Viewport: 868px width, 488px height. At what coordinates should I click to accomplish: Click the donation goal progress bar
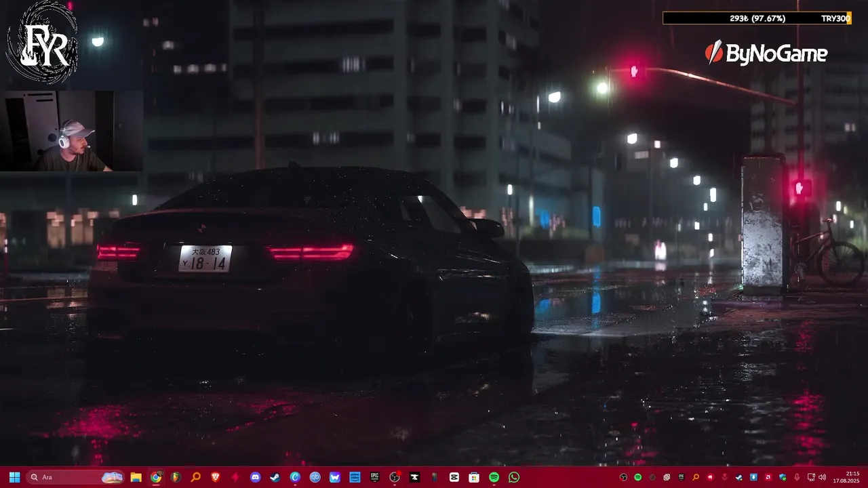coord(757,18)
